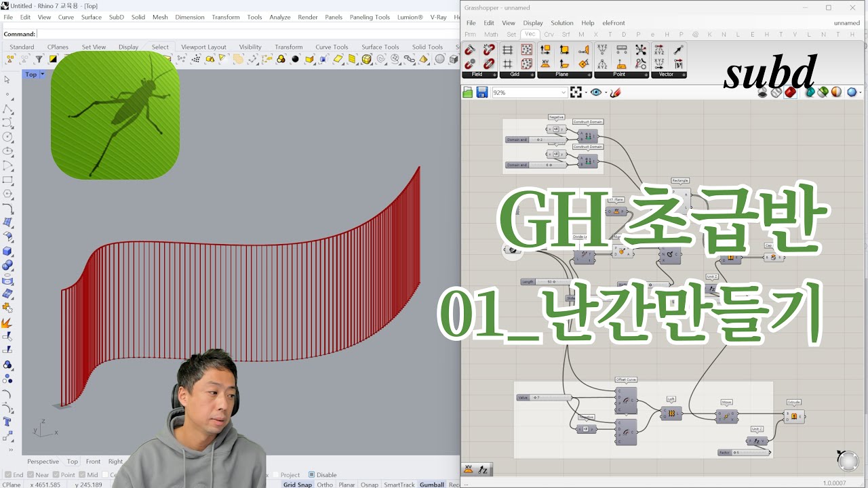The image size is (868, 488).
Task: Switch to the Perspective viewport tab
Action: pyautogui.click(x=43, y=462)
